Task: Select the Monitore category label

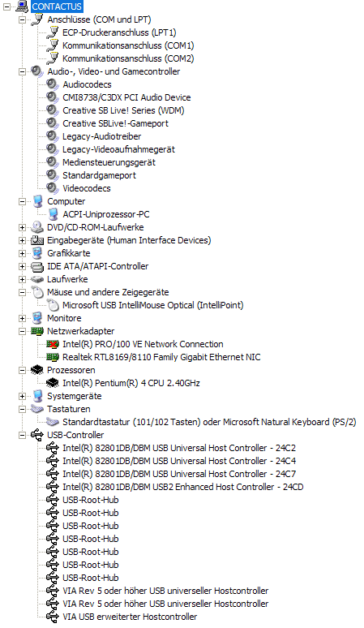Action: [64, 318]
